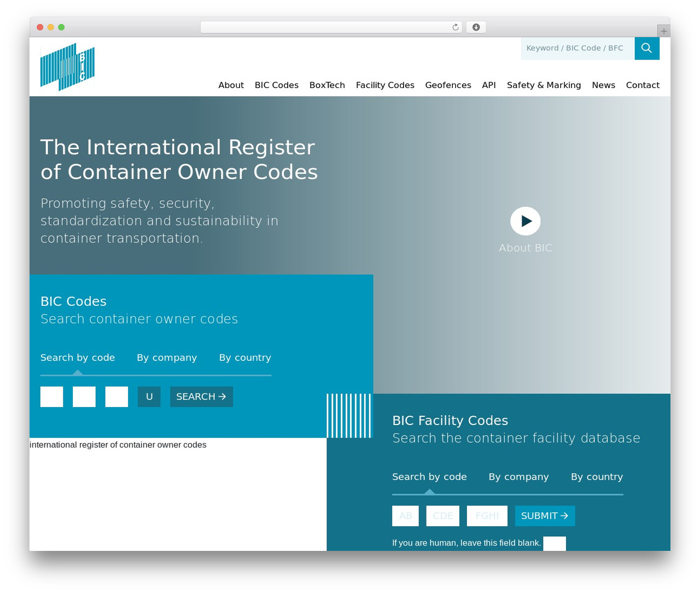Click the magnifier search button
This screenshot has height=593, width=700.
(x=647, y=48)
